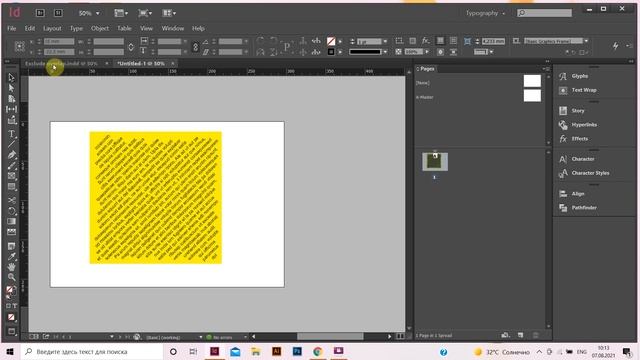The width and height of the screenshot is (640, 360).
Task: Select the Free Transform tool
Action: (11, 211)
